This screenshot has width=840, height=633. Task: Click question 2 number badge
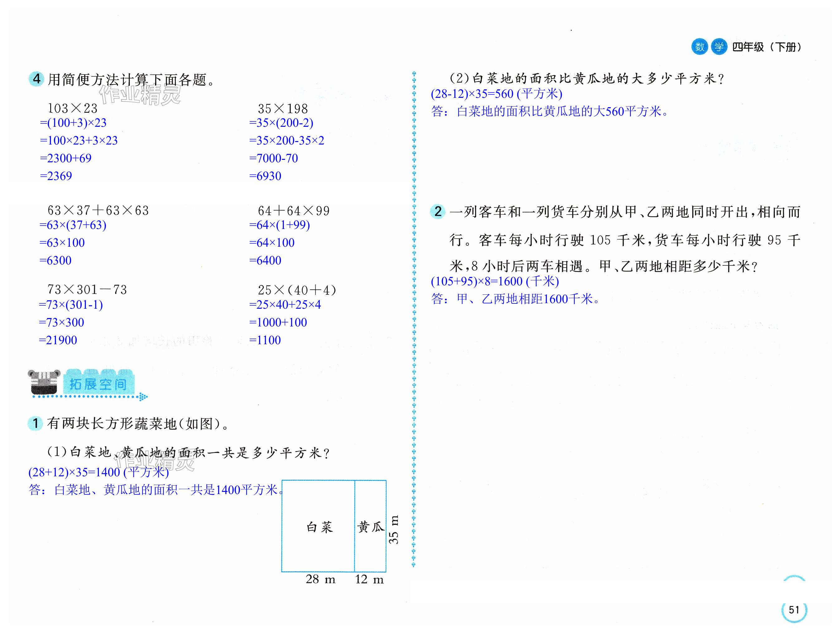[x=438, y=212]
